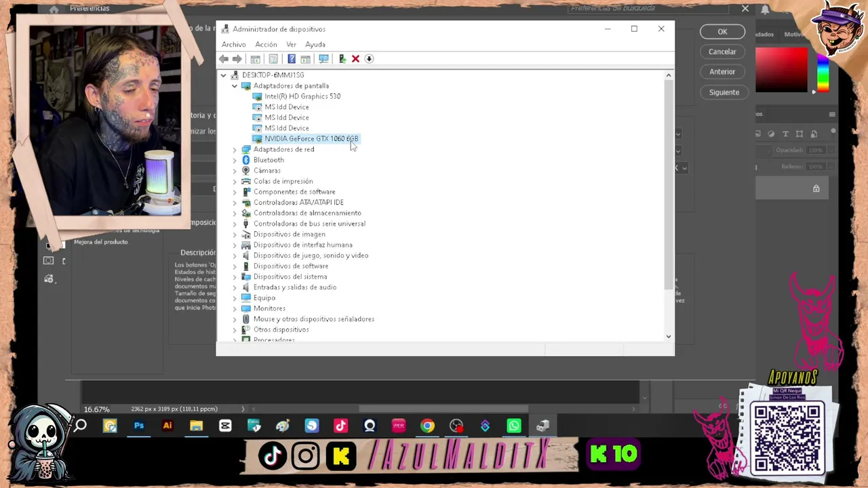Click the Paint palette icon in the taskbar
Image resolution: width=868 pixels, height=488 pixels.
click(x=283, y=426)
